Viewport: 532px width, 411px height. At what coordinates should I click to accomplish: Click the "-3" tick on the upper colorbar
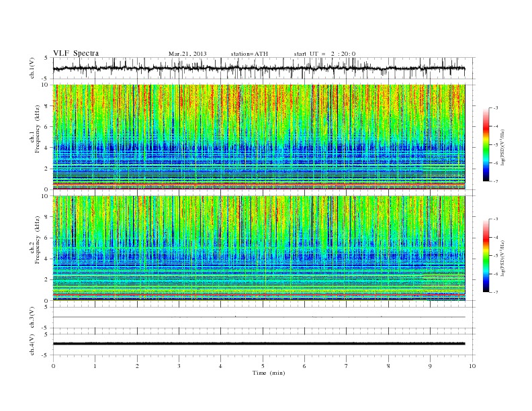(495, 108)
